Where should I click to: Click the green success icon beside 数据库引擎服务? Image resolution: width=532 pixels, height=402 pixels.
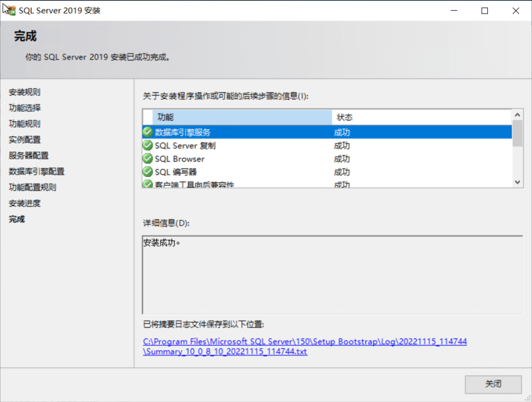pos(148,132)
